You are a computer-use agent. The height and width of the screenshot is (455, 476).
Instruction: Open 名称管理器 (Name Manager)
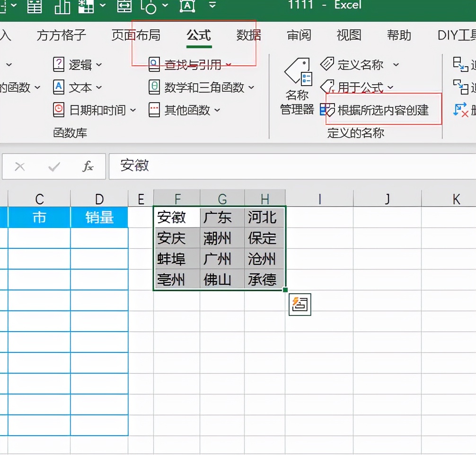click(x=297, y=87)
